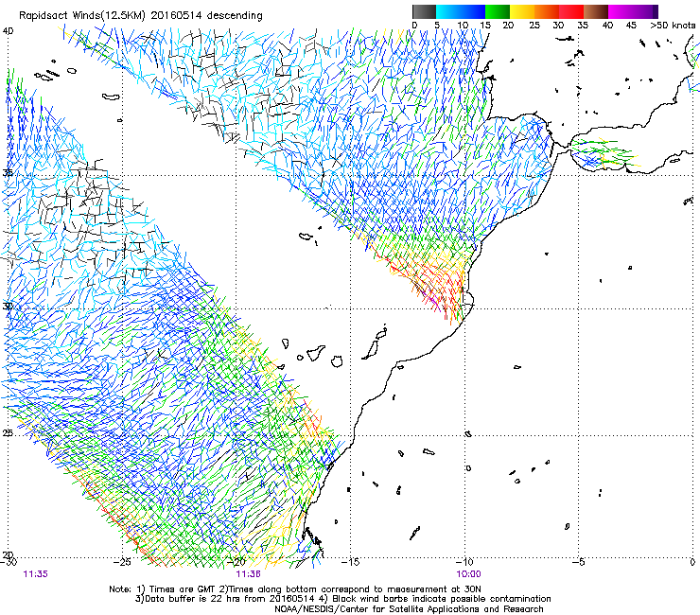Image resolution: width=700 pixels, height=615 pixels.
Task: Click the note line starting 'Note: 1) Times are GMT'
Action: (295, 589)
